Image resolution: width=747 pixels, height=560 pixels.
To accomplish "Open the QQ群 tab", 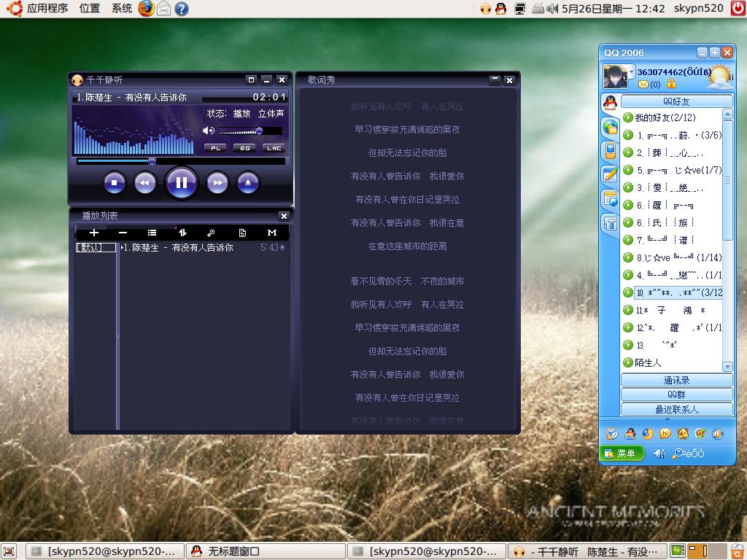I will pos(676,394).
